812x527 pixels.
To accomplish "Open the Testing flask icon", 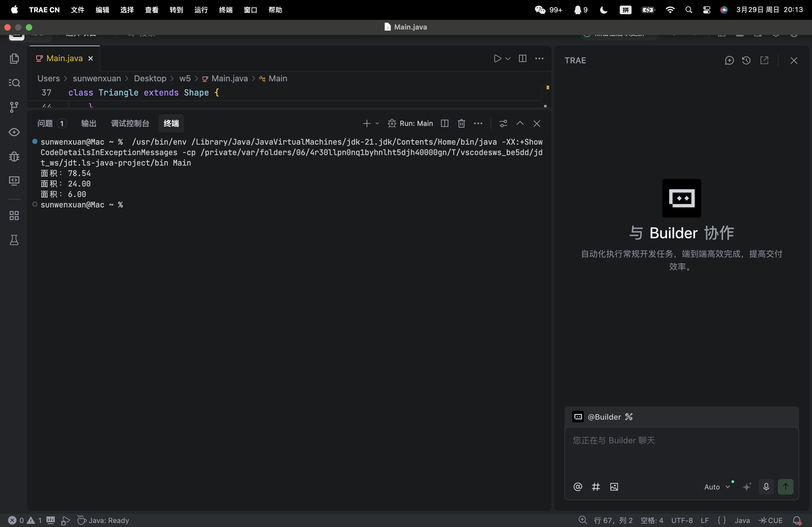I will 14,240.
